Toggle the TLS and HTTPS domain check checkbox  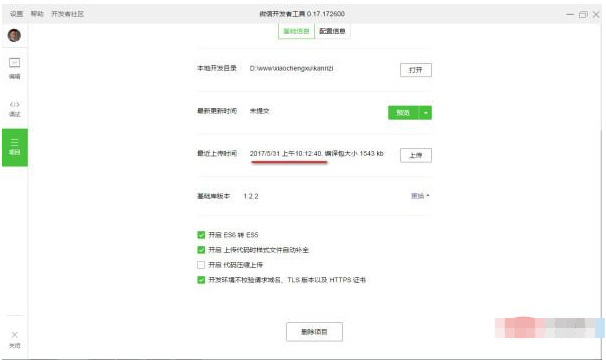(x=201, y=279)
